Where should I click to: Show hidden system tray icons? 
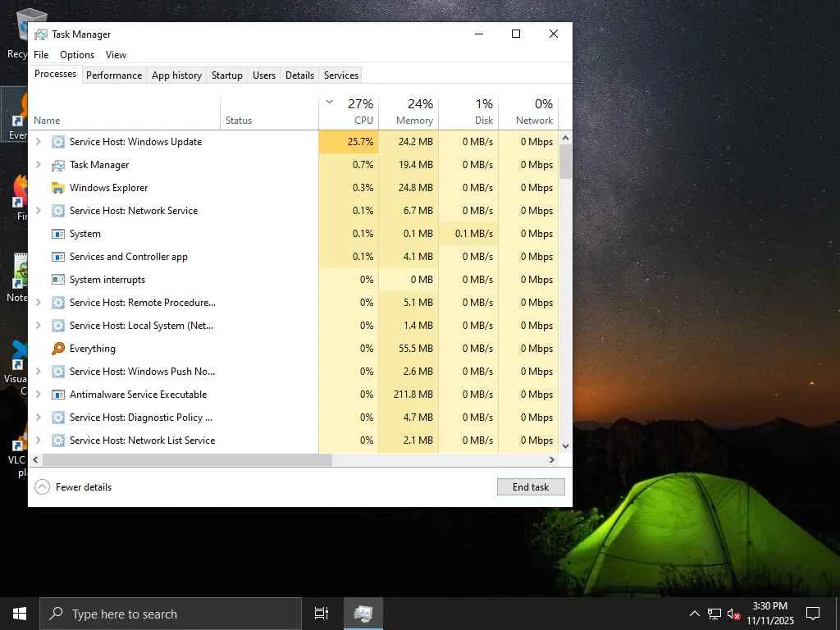pos(694,614)
